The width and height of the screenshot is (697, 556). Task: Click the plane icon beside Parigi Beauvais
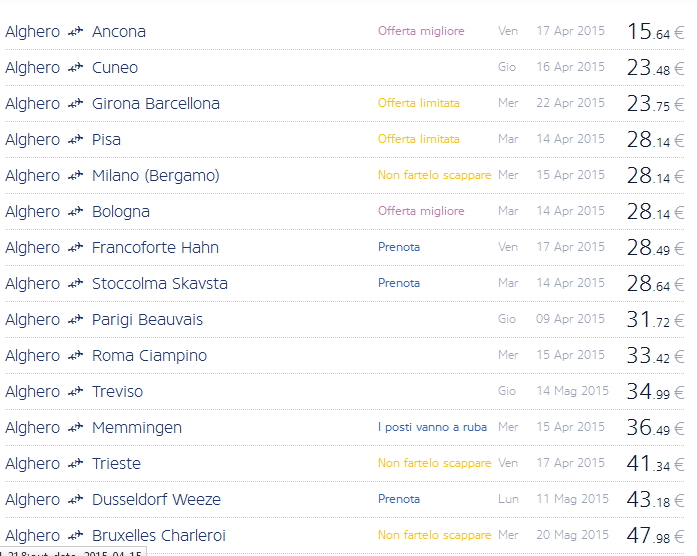tap(76, 320)
